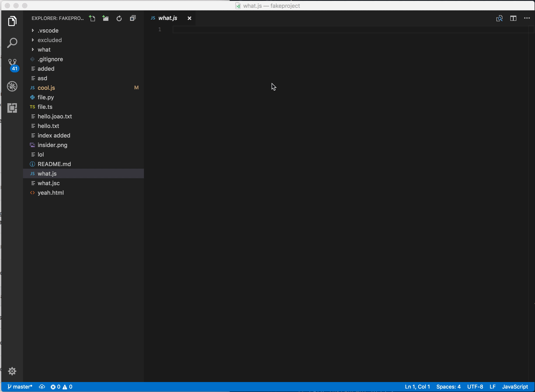Open the more actions ellipsis menu
The height and width of the screenshot is (392, 535).
(527, 18)
